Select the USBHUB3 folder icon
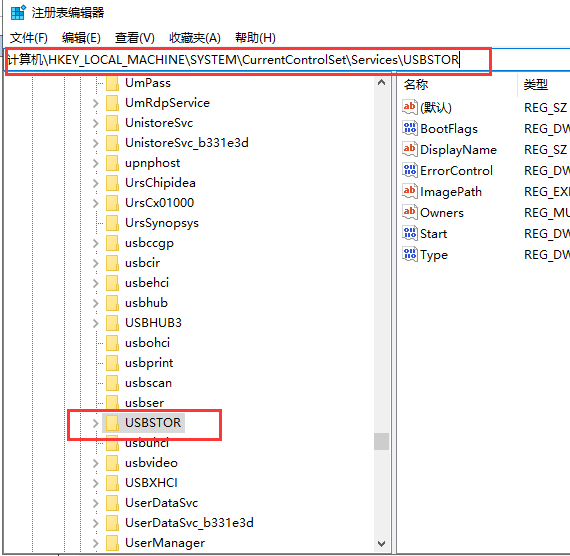 (112, 323)
